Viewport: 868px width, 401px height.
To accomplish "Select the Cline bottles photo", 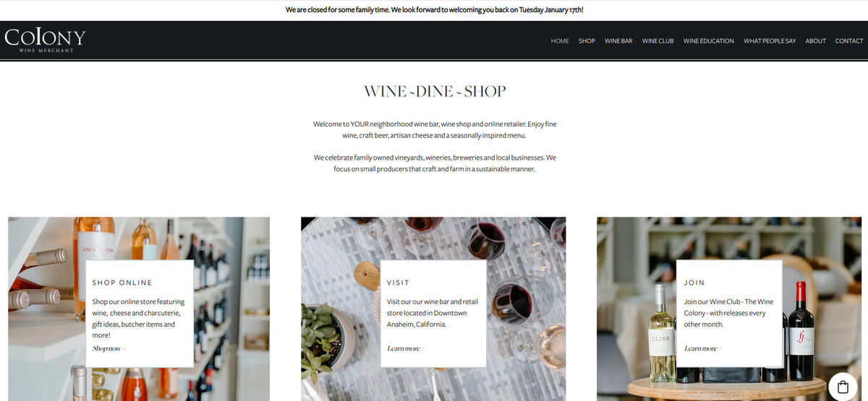I will (729, 309).
